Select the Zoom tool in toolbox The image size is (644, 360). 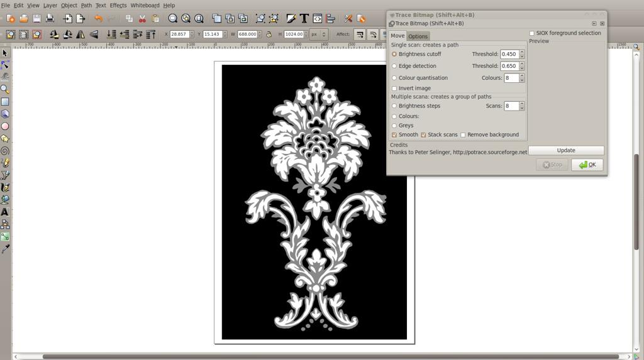5,89
